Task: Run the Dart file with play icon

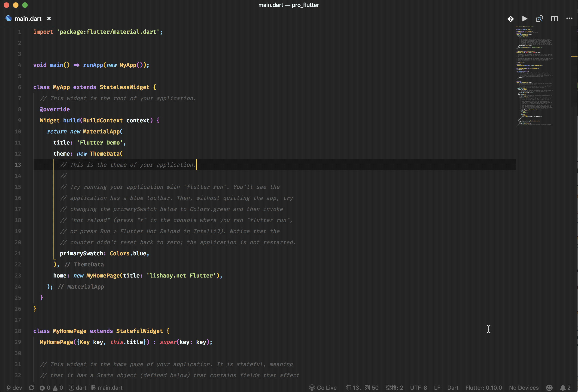Action: (x=525, y=19)
